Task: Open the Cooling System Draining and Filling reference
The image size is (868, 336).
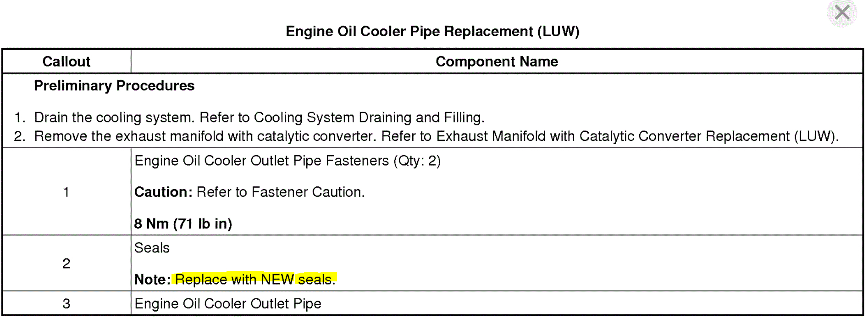Action: point(368,118)
